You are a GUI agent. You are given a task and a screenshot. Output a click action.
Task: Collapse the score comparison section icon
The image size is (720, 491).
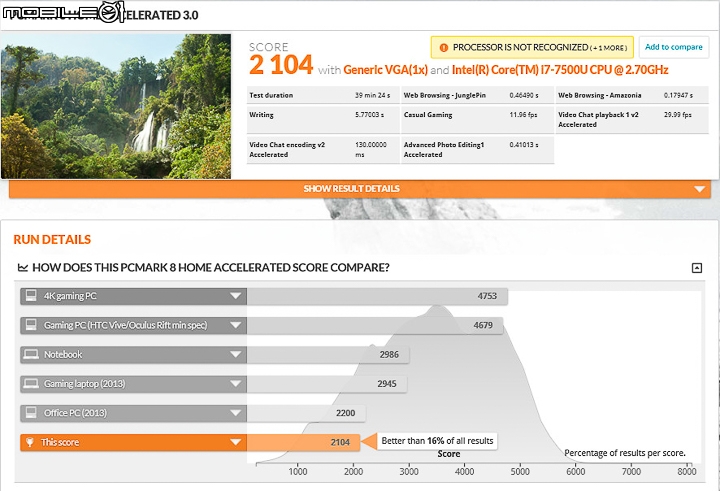[x=697, y=268]
